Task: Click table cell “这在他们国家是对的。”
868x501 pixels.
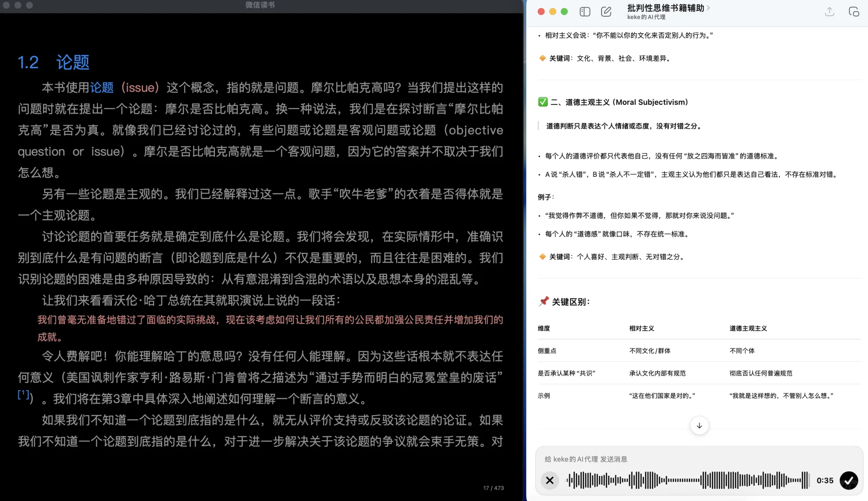Action: click(662, 396)
